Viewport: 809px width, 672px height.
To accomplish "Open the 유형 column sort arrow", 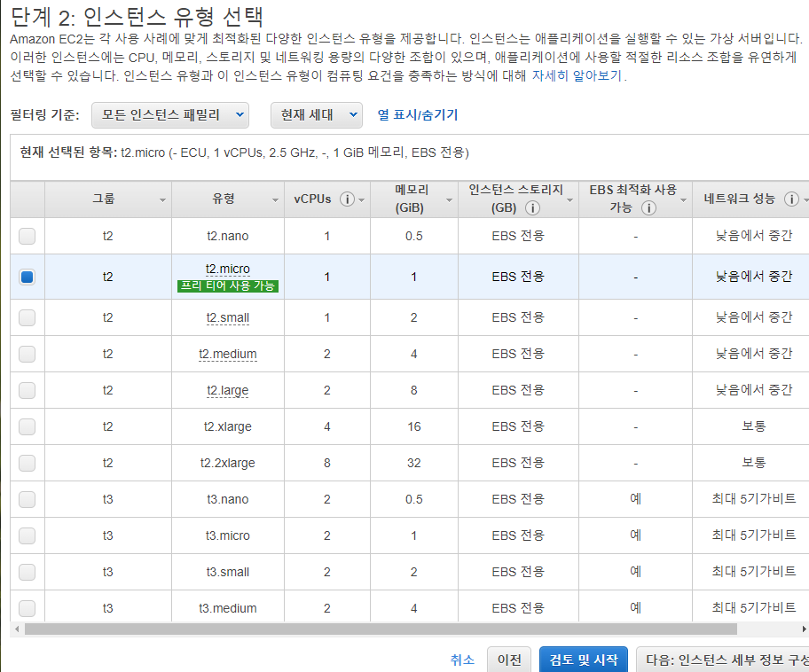I will click(275, 200).
